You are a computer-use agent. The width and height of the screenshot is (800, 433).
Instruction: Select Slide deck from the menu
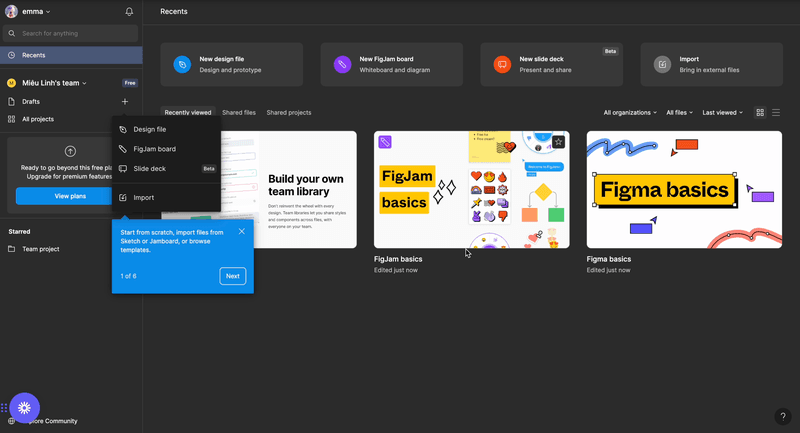[x=166, y=168]
